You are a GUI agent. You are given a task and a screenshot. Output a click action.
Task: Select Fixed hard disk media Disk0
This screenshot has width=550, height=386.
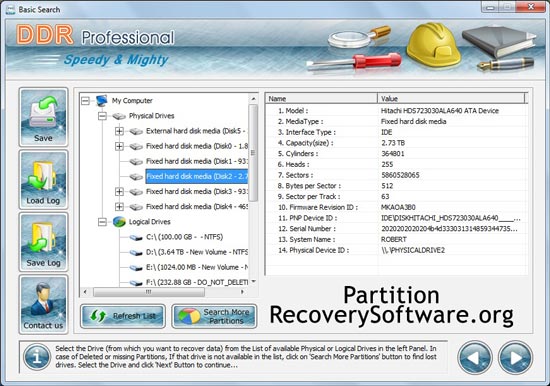point(197,146)
